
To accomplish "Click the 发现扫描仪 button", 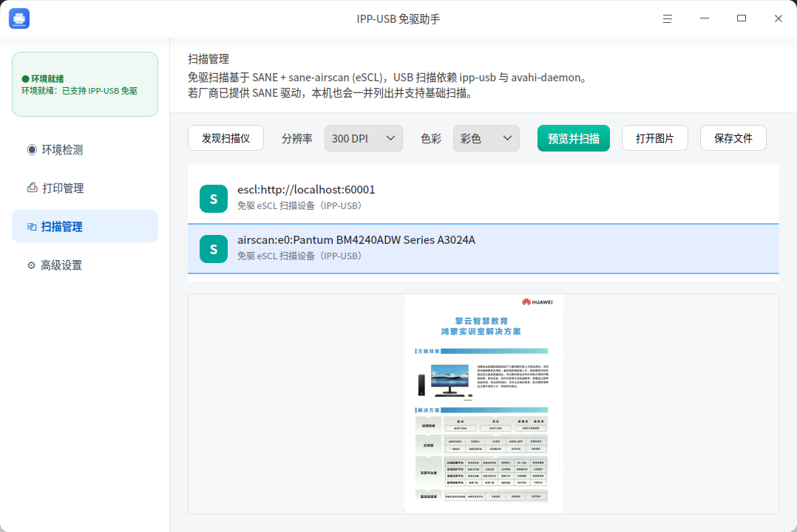I will tap(225, 138).
